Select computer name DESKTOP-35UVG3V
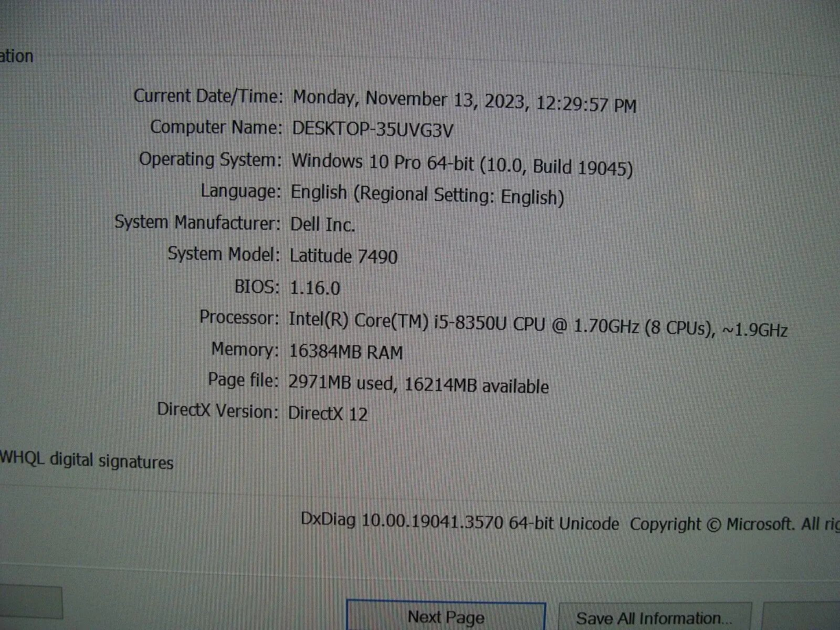 372,129
